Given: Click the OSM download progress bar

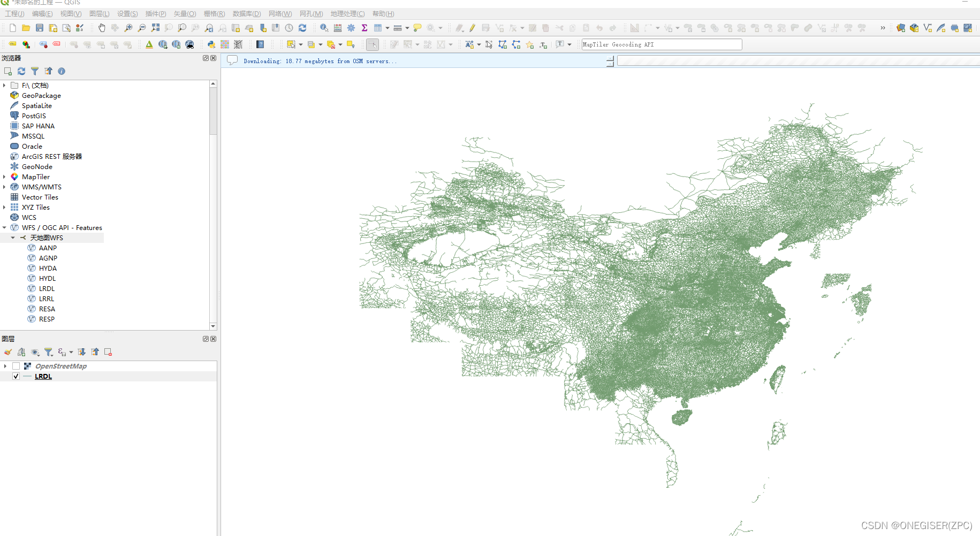Looking at the screenshot, I should (798, 61).
